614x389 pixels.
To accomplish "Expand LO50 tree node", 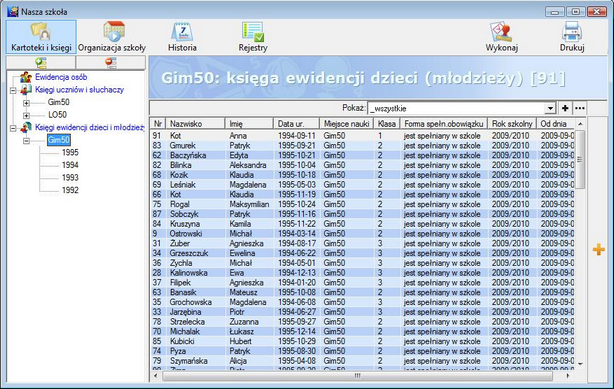I will 26,115.
